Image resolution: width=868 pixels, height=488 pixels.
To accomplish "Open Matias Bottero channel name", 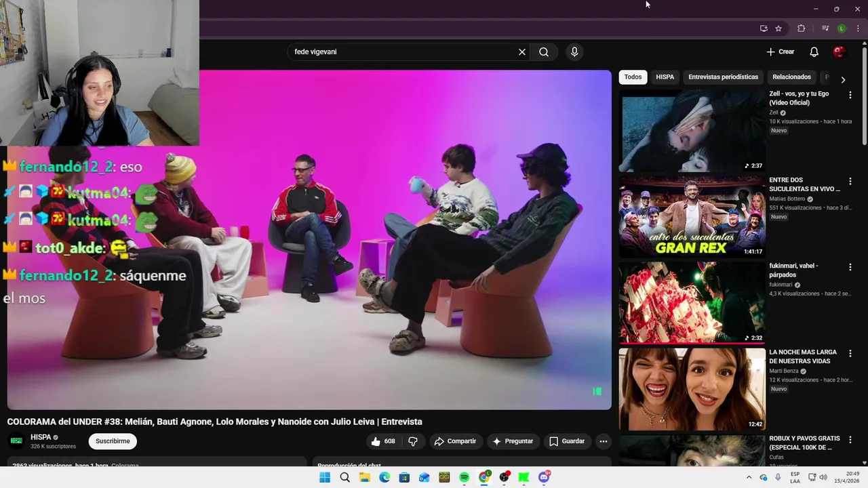I will pyautogui.click(x=787, y=199).
